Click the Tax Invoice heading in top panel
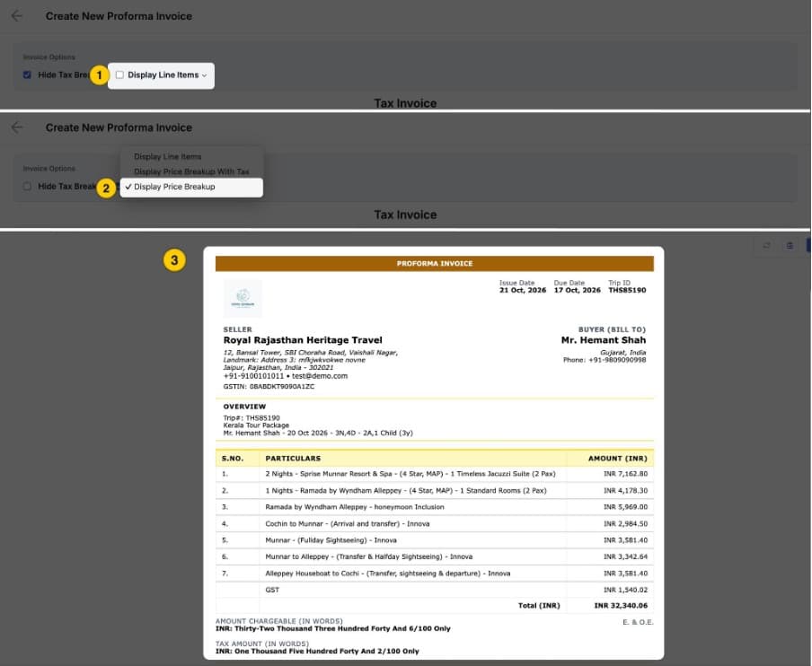 tap(405, 103)
